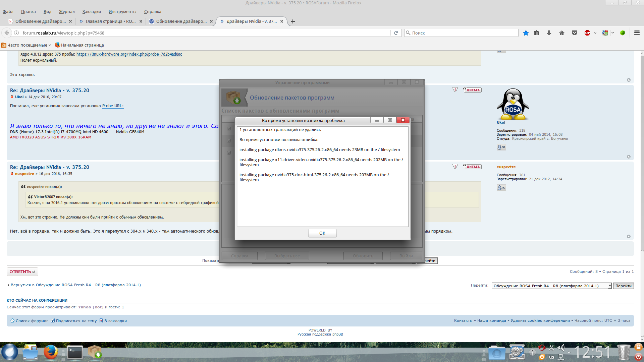The width and height of the screenshot is (644, 362).
Task: Open the Firefox hamburger menu
Action: tap(637, 33)
